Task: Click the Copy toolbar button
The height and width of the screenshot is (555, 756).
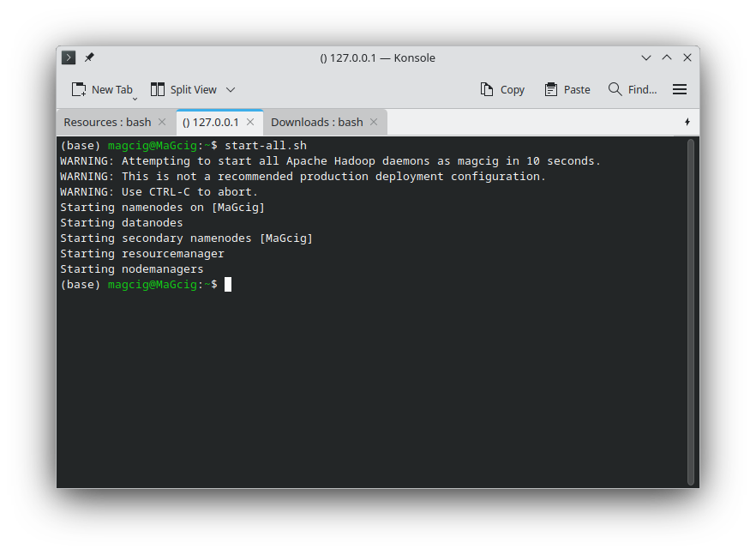Action: tap(502, 90)
